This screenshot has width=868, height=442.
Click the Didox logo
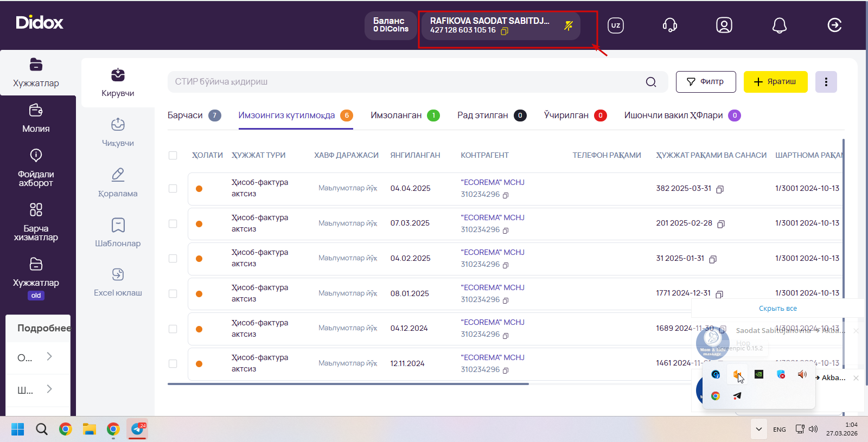(x=40, y=23)
